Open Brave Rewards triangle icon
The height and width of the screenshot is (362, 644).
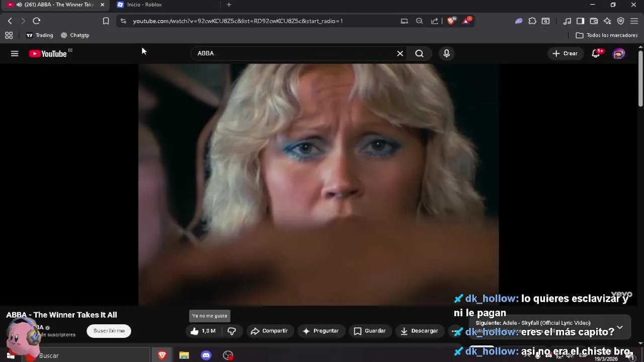(466, 21)
